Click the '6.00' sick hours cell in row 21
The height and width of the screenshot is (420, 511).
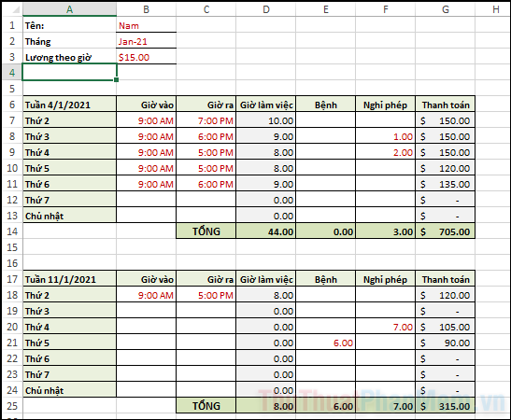pos(326,343)
